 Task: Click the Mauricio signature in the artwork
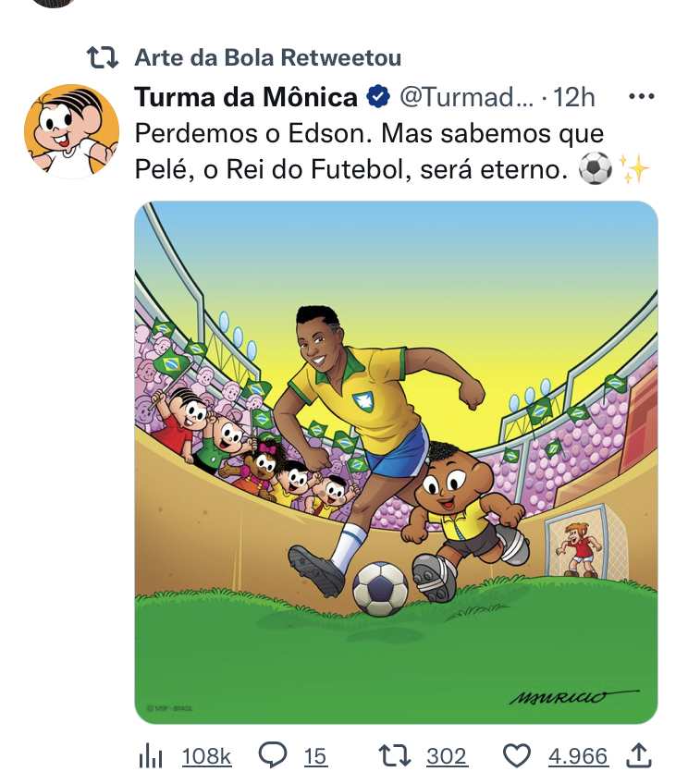pyautogui.click(x=572, y=695)
